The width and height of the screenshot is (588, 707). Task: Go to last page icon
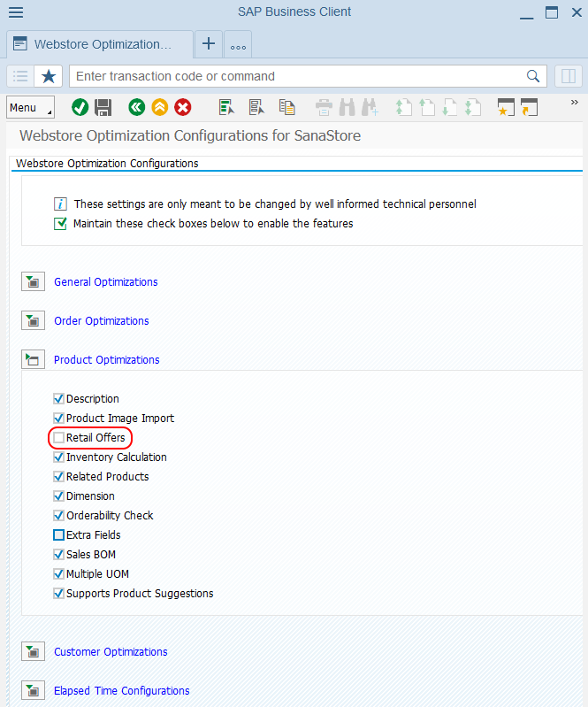[473, 107]
